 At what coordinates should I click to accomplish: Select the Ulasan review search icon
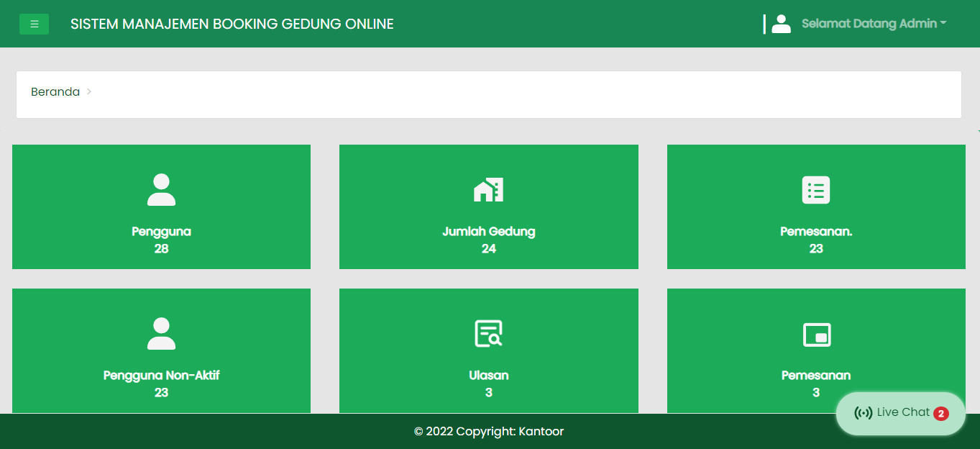point(488,333)
